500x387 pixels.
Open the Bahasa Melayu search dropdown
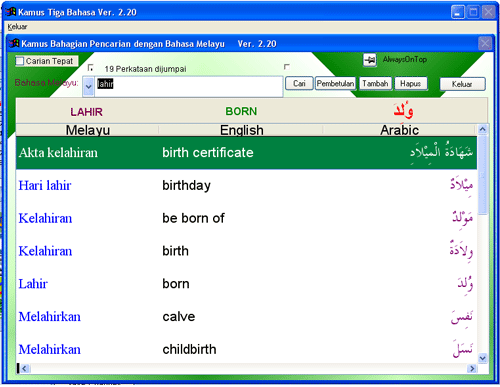click(88, 87)
